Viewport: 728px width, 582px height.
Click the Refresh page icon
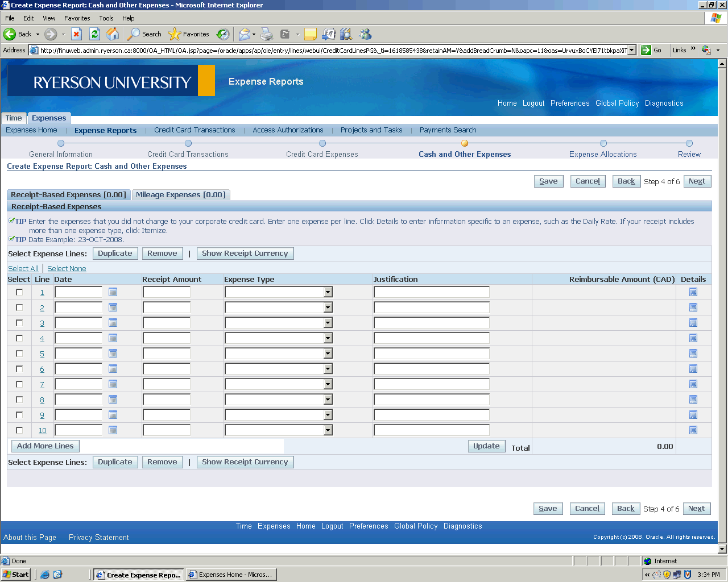(x=95, y=34)
